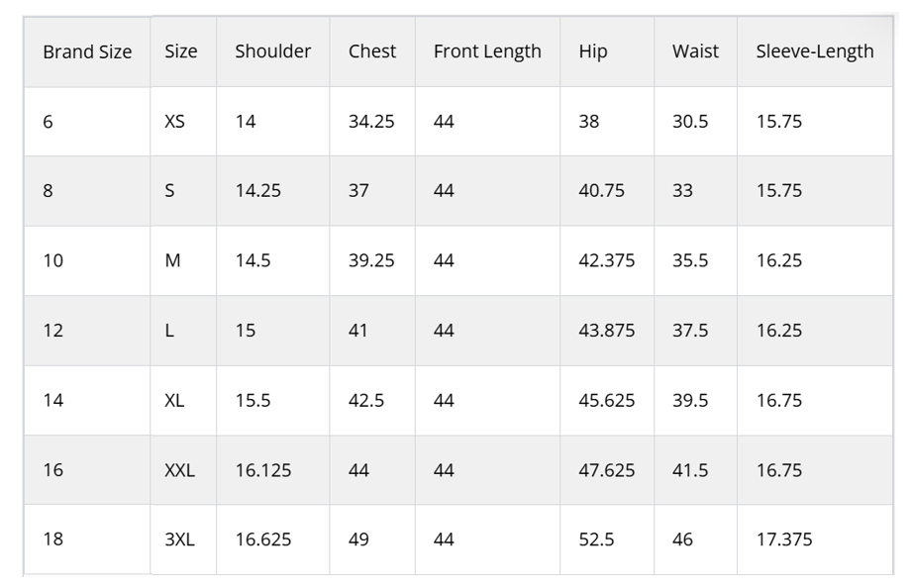This screenshot has width=913, height=588.
Task: Click chest value 34.25
Action: coord(372,122)
